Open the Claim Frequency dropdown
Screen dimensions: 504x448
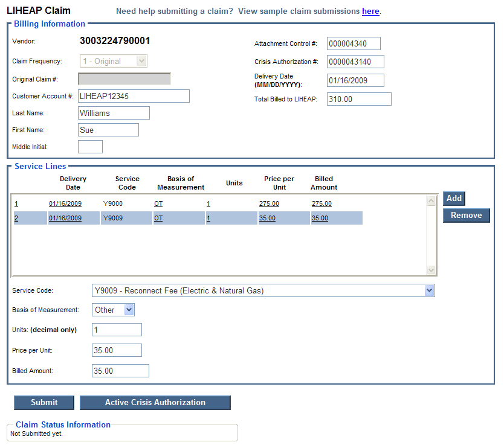coord(141,61)
